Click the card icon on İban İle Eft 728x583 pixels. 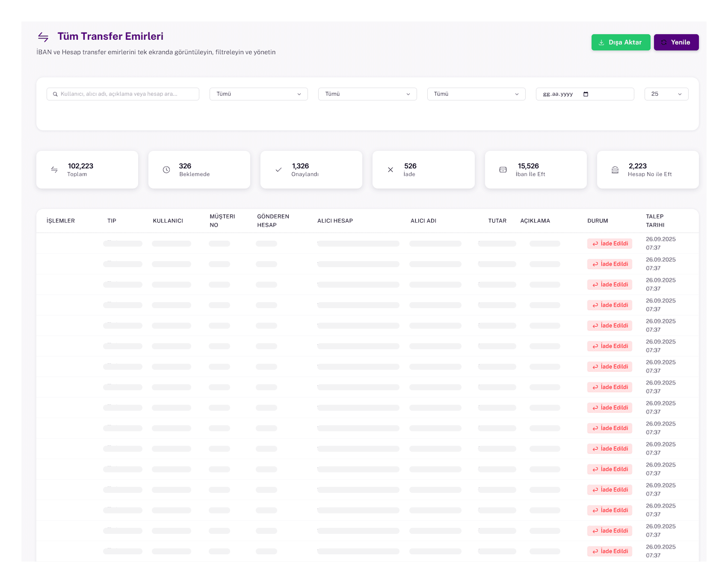(x=503, y=170)
